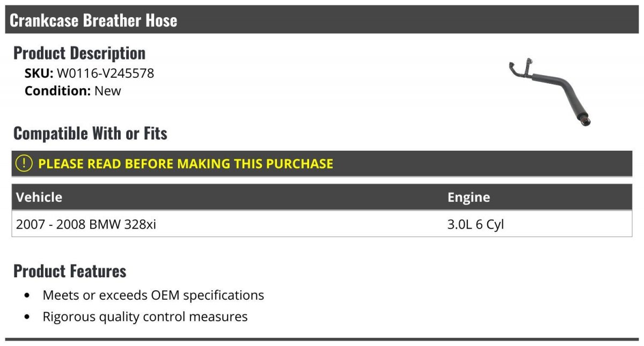Click the 3.0L 6 Cyl engine cell

(x=475, y=225)
